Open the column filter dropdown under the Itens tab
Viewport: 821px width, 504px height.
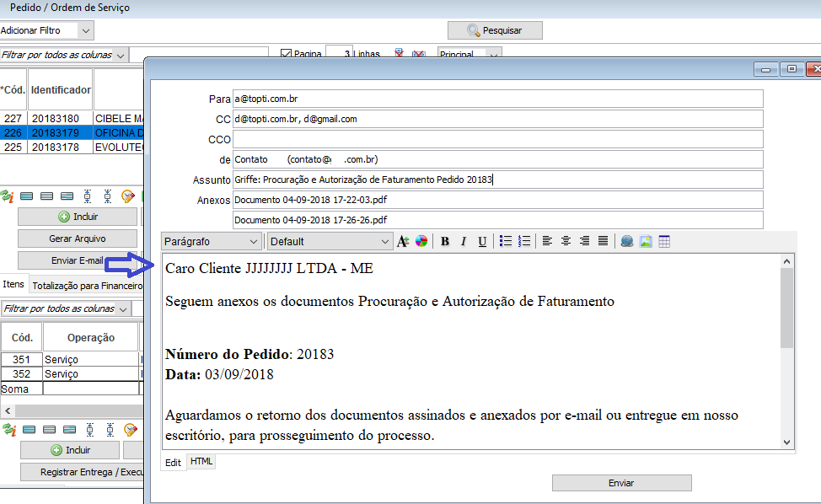tap(123, 308)
